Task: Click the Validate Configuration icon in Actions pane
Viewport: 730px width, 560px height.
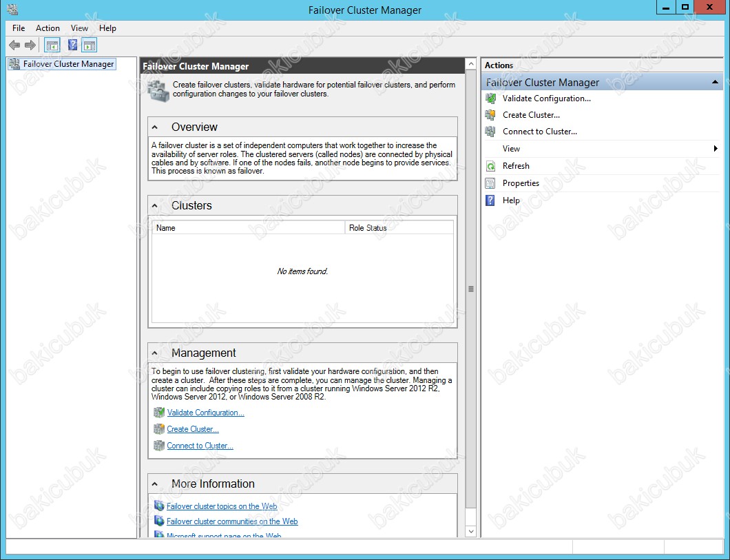Action: point(490,98)
